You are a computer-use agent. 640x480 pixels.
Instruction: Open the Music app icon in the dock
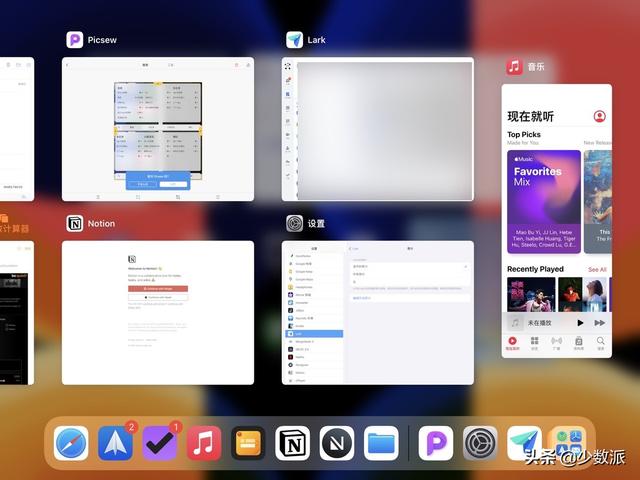click(204, 443)
